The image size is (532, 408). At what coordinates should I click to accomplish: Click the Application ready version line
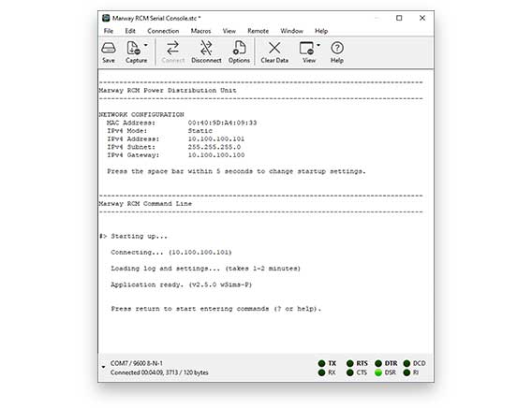coord(181,284)
